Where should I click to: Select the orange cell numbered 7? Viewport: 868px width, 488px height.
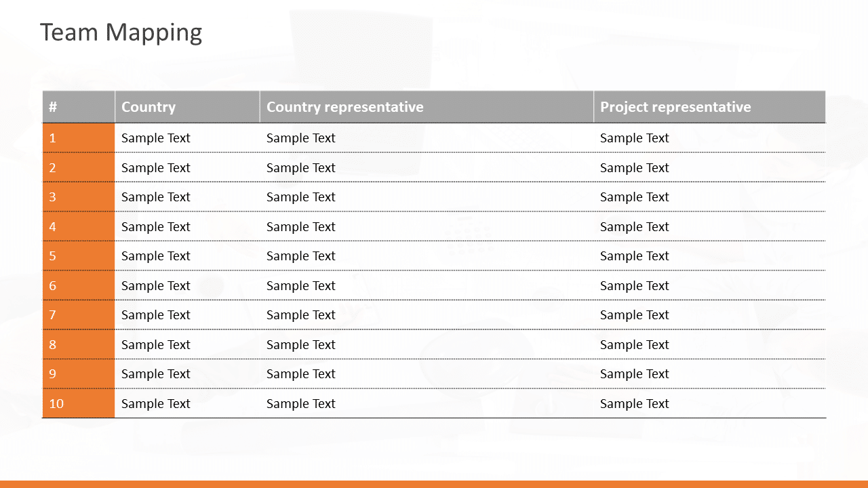click(x=78, y=315)
